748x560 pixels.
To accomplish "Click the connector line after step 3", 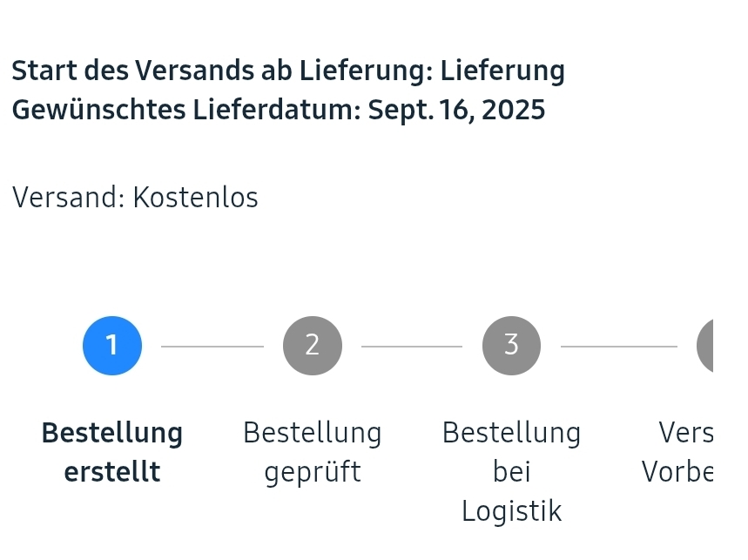I will pyautogui.click(x=618, y=347).
